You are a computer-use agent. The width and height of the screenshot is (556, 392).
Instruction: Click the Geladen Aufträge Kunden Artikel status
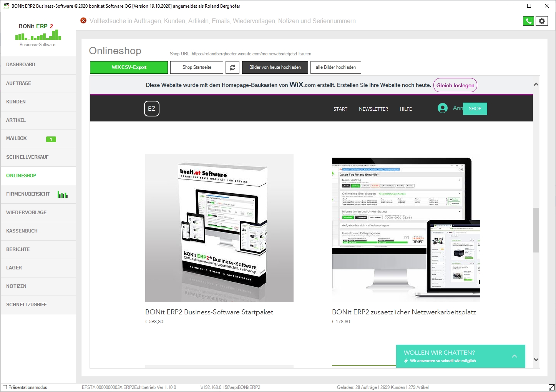[x=383, y=387]
